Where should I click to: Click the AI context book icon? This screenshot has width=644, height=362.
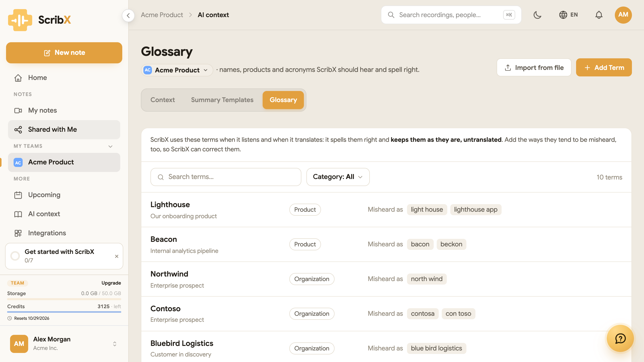[18, 214]
